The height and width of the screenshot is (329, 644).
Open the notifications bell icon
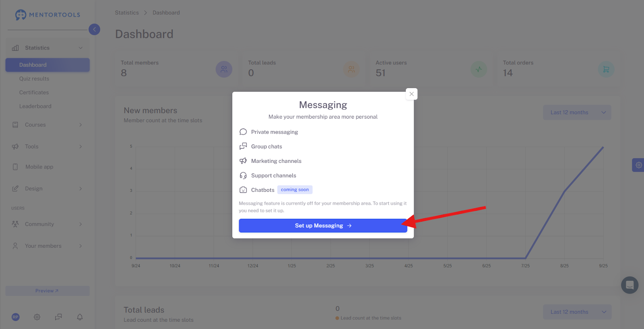80,317
